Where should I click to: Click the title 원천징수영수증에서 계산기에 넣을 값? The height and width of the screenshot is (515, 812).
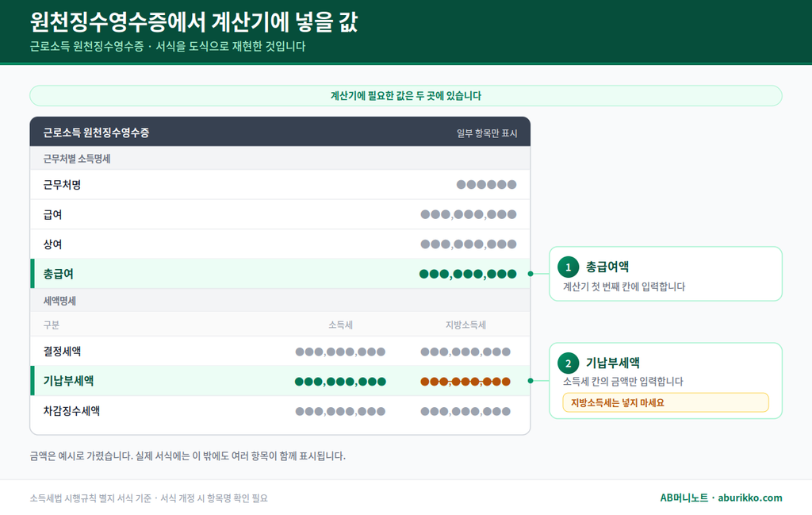point(193,22)
